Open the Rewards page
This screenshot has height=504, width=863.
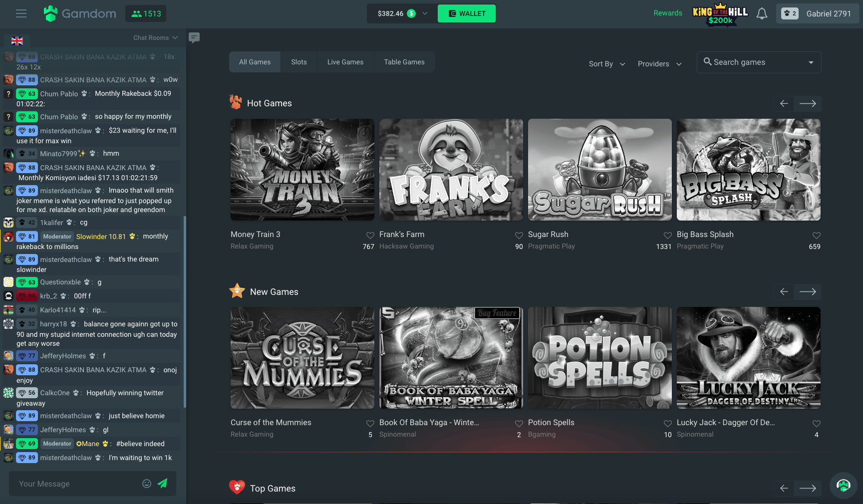[x=668, y=13]
